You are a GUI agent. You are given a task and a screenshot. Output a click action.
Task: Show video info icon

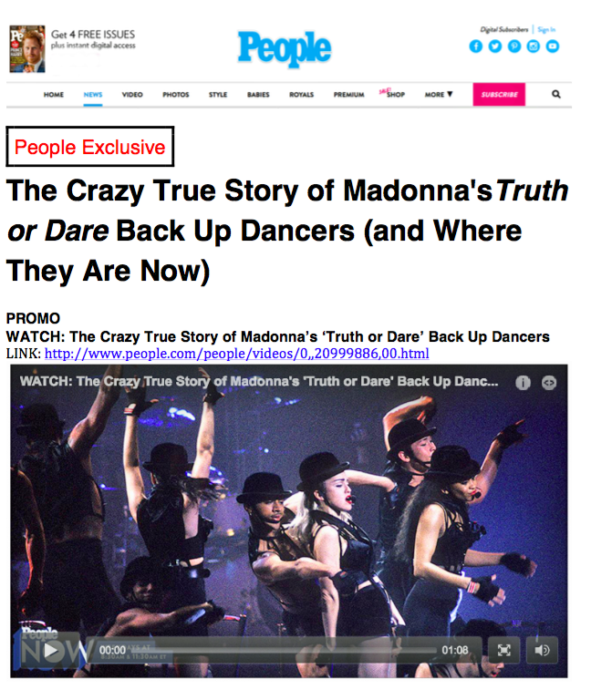pyautogui.click(x=523, y=383)
